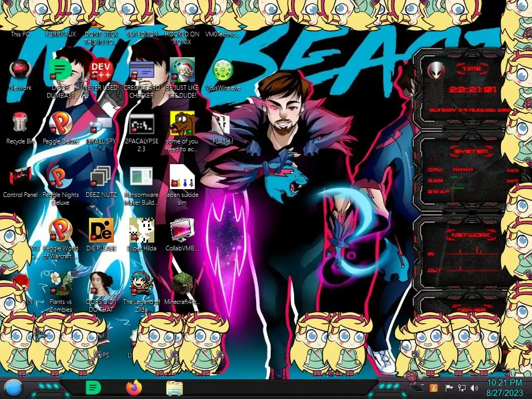Click the Start orb on taskbar
This screenshot has height=399, width=532.
click(x=14, y=388)
